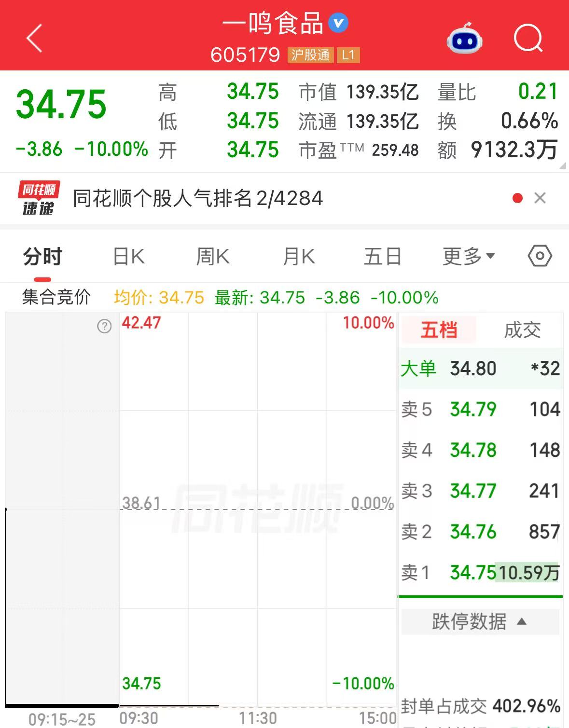Tap the 09:15~25 call auction chart area

pyautogui.click(x=62, y=509)
